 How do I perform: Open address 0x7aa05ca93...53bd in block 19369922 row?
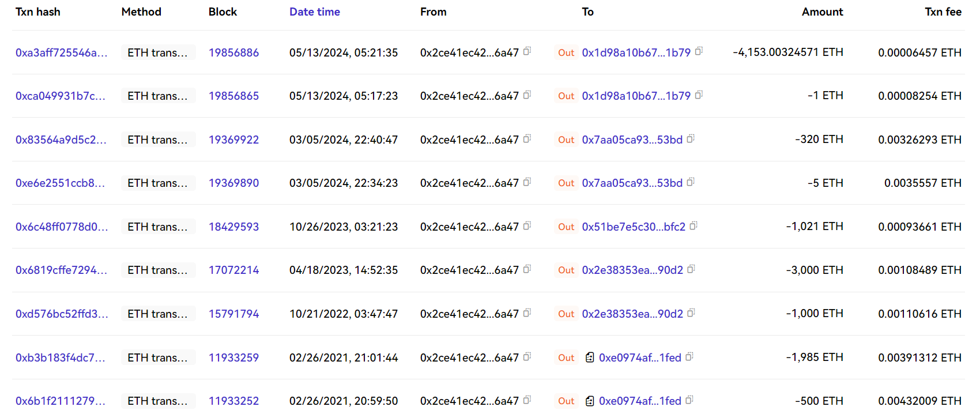632,140
